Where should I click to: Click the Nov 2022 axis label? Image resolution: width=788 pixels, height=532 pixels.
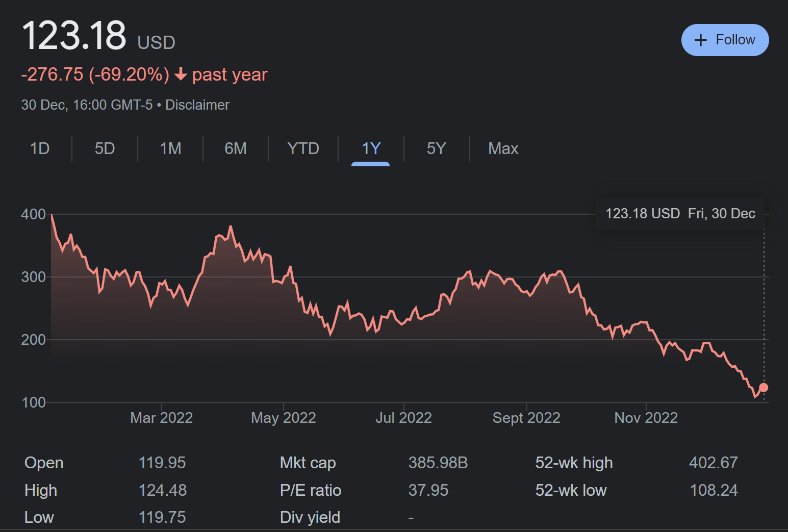click(646, 418)
